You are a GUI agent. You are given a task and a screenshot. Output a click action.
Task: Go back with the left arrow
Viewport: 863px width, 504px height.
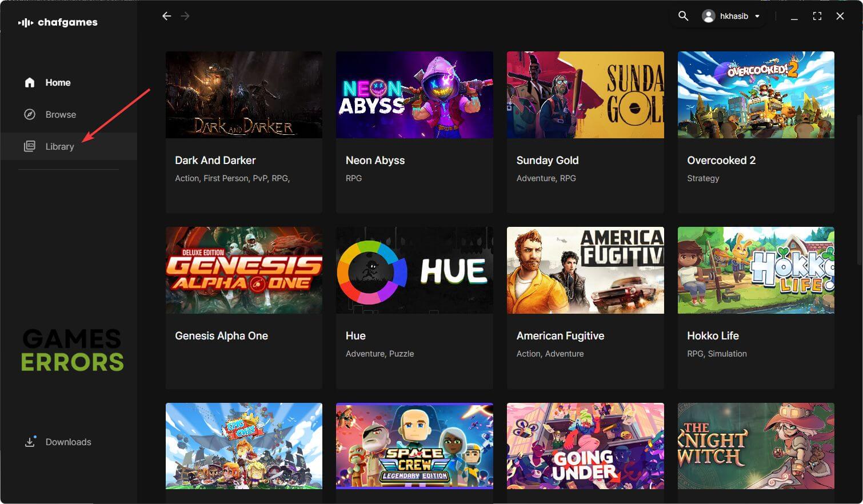(166, 16)
